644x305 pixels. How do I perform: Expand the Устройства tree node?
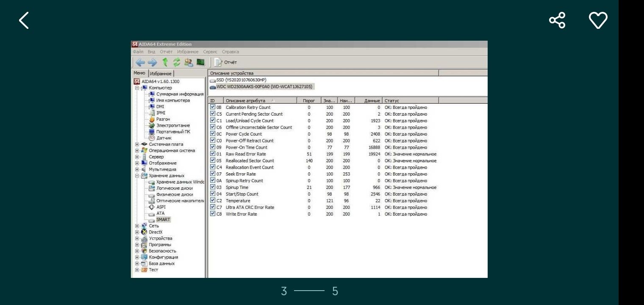[x=137, y=238]
